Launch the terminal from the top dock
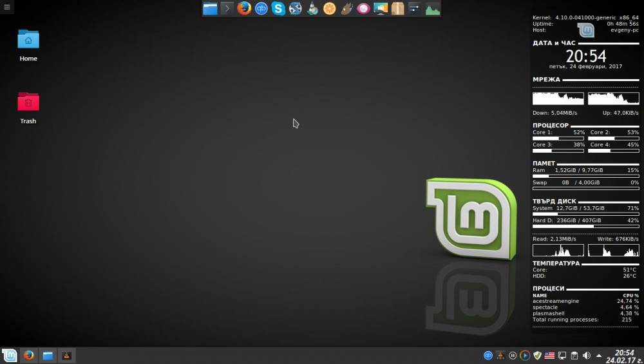644x364 pixels. [x=227, y=8]
